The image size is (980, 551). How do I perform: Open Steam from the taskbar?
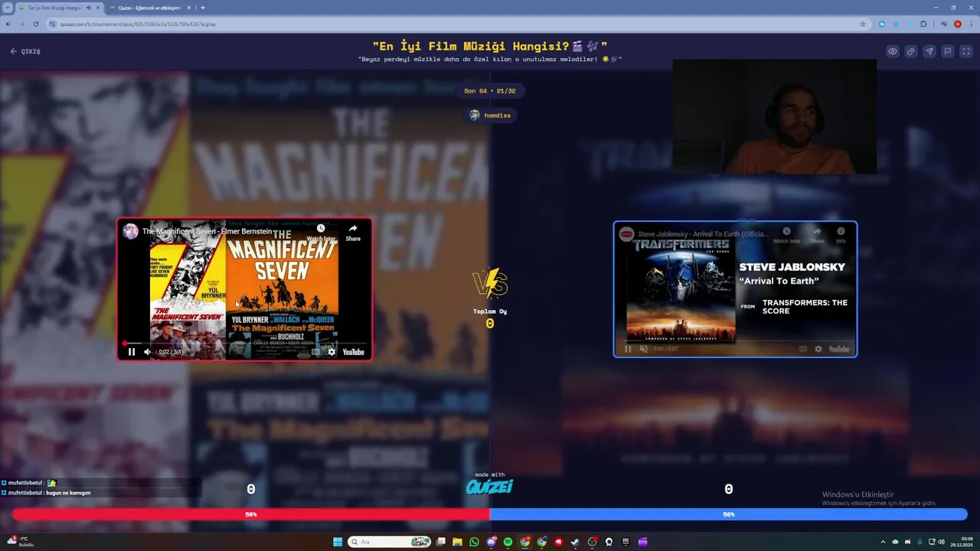click(x=575, y=542)
